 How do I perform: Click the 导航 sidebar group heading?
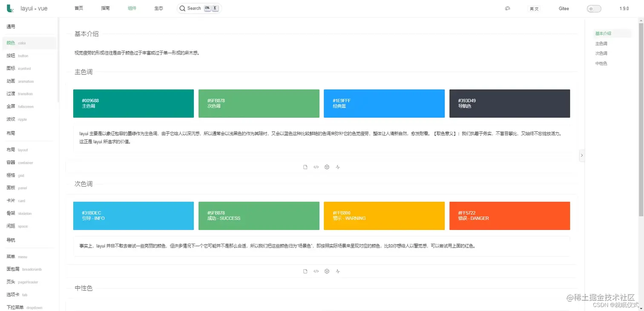click(x=11, y=240)
